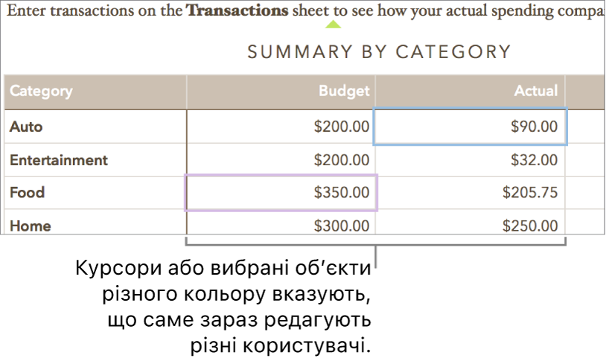The image size is (606, 364).
Task: Select the Auto category row label
Action: [x=95, y=127]
